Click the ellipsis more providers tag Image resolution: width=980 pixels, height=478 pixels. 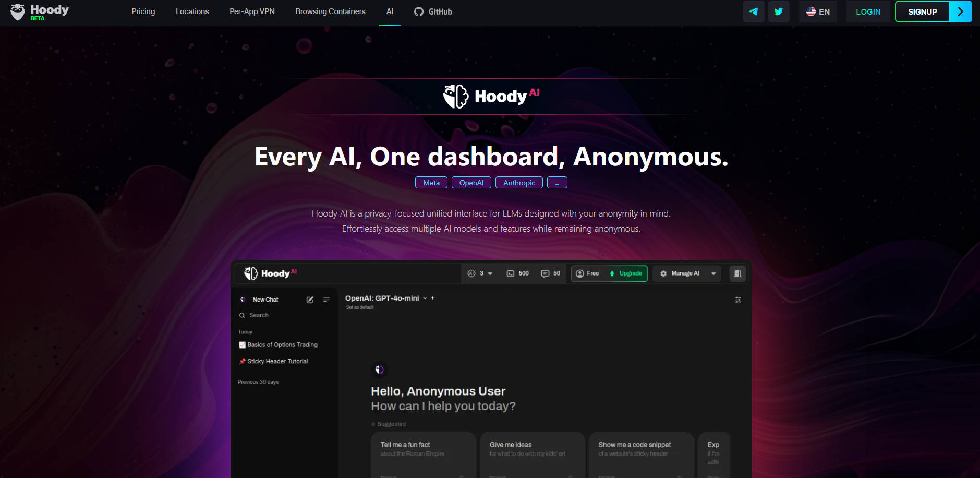pos(557,183)
